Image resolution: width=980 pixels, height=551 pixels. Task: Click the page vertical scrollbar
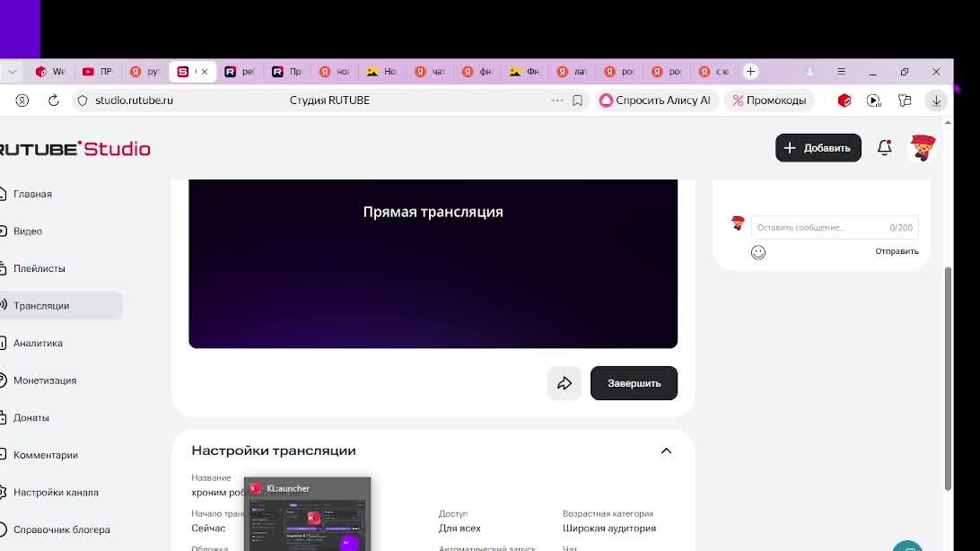[948, 379]
